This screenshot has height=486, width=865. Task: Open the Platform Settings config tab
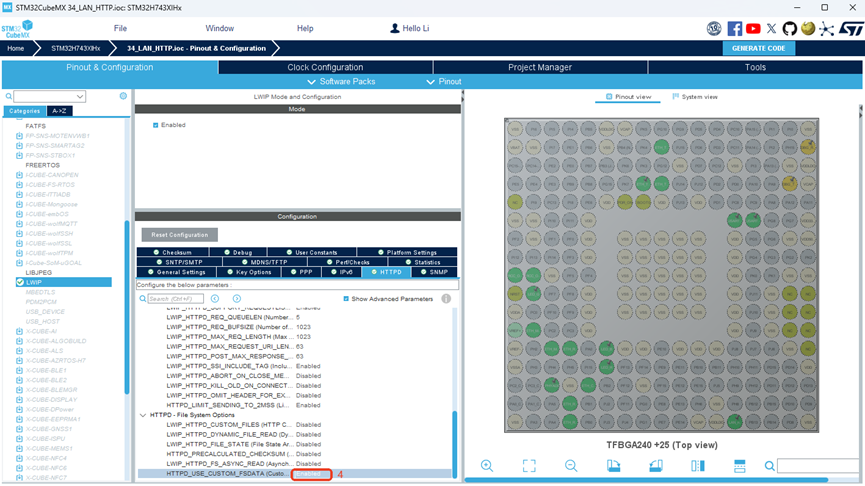tap(407, 252)
